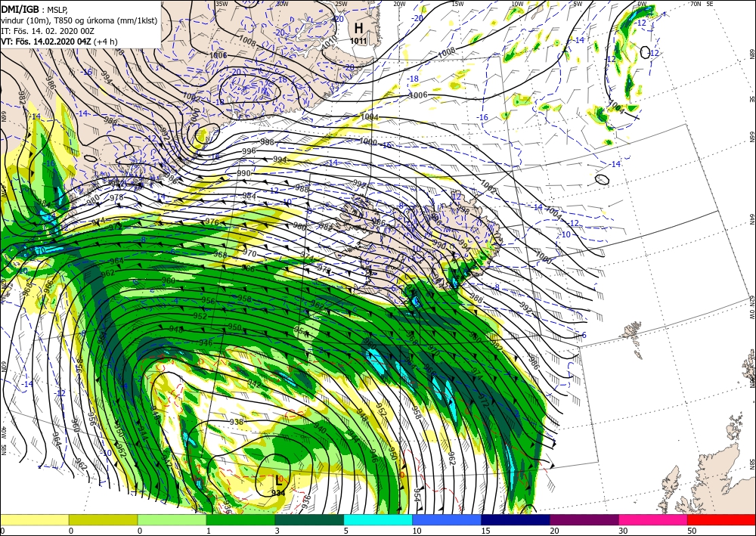Screen dimensions: 756x536
Task: Click the "L" low-pressure center marker
Action: (x=278, y=479)
